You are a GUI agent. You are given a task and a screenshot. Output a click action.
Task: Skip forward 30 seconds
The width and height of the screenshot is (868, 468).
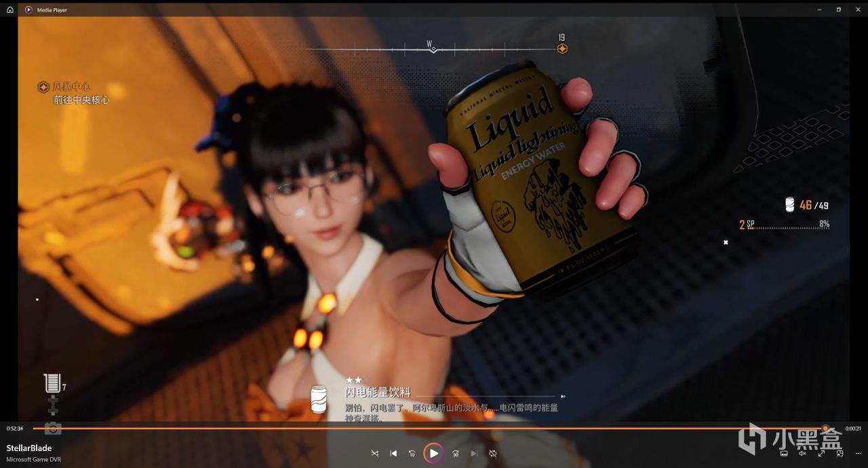(x=456, y=453)
